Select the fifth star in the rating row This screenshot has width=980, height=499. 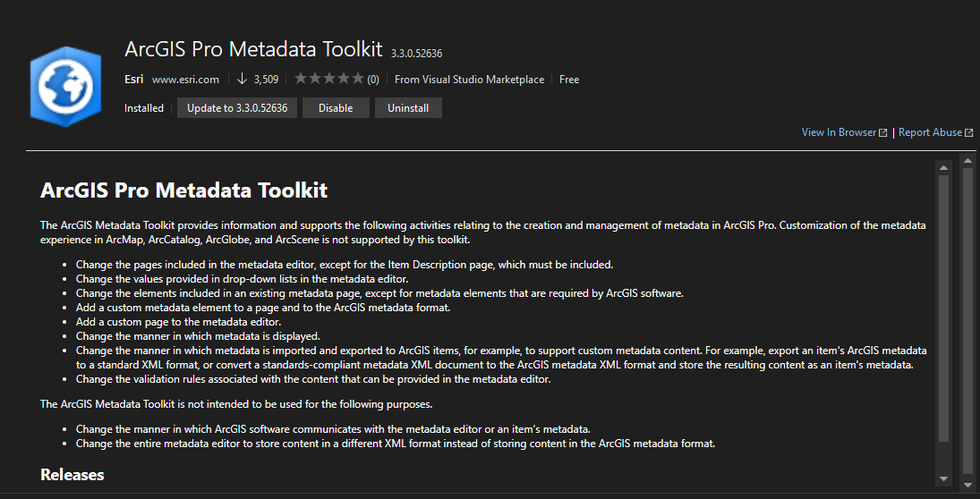[x=357, y=79]
